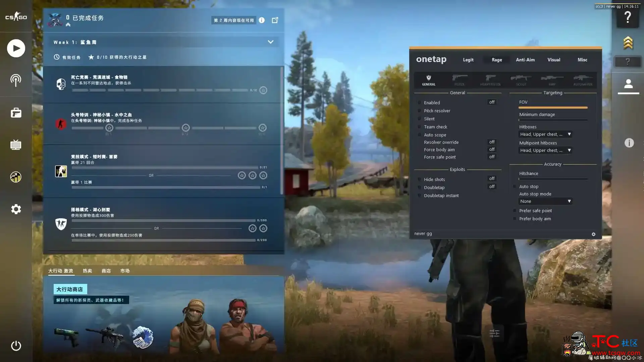Select the PISTOL weapon category icon
Screen dimensions: 644x362
point(459,79)
